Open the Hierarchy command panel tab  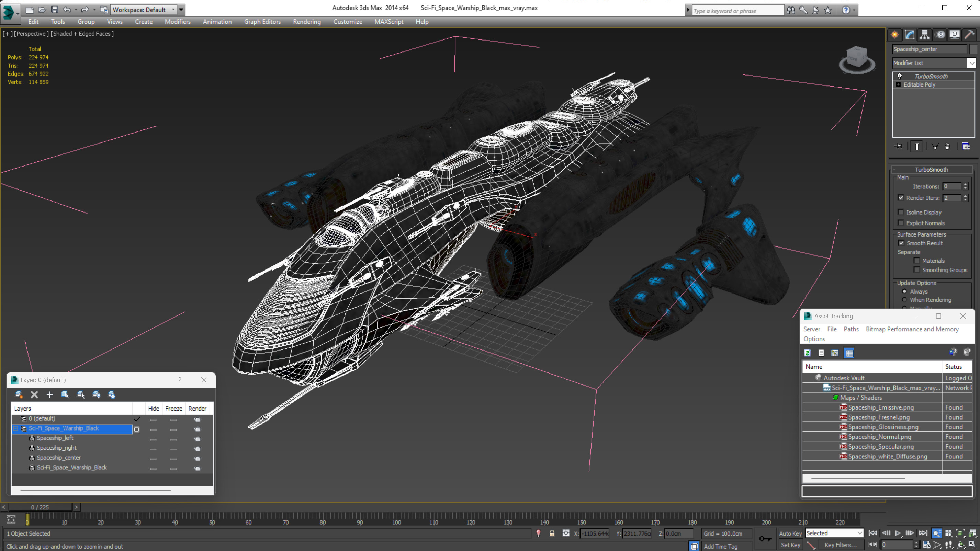924,35
